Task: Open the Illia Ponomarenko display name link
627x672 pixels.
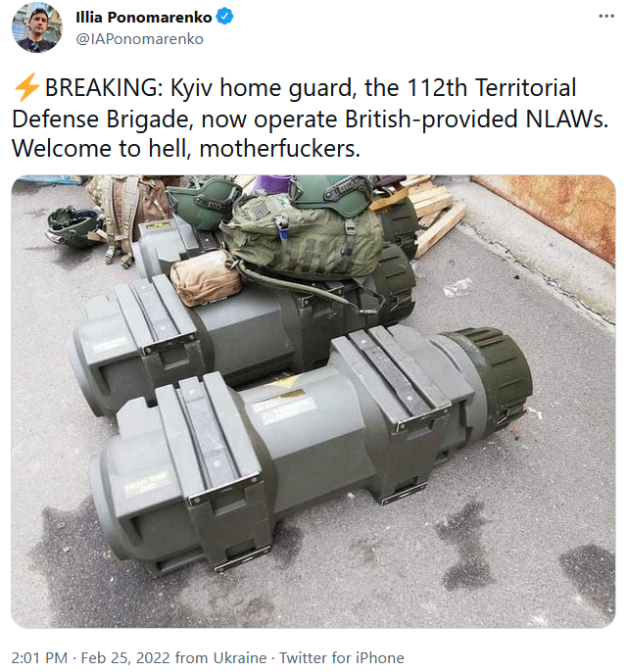Action: (x=144, y=18)
